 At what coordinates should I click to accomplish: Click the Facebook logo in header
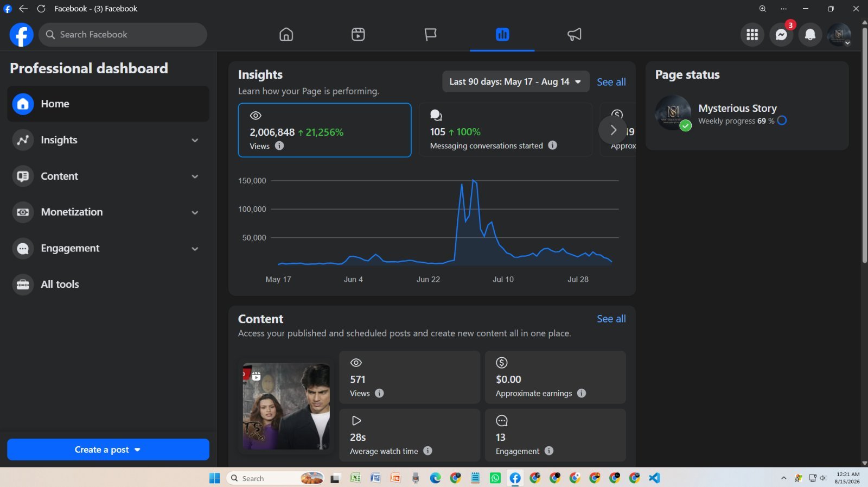tap(21, 35)
